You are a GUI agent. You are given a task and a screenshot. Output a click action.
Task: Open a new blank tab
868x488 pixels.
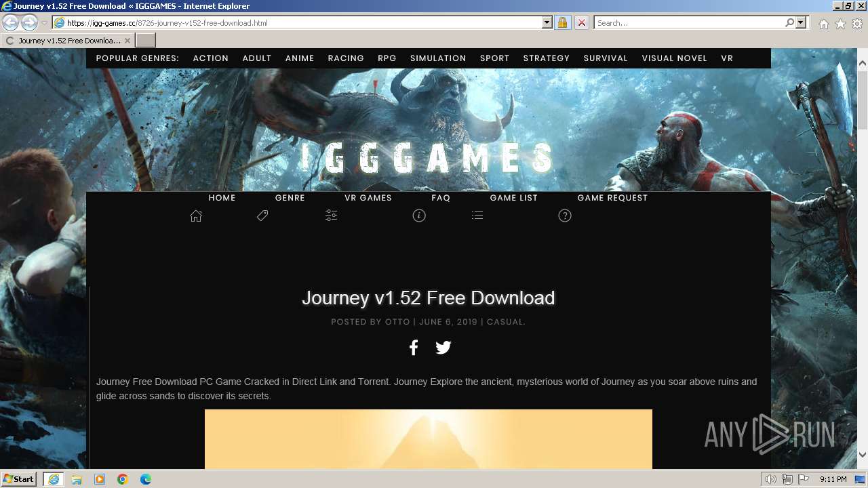point(146,41)
